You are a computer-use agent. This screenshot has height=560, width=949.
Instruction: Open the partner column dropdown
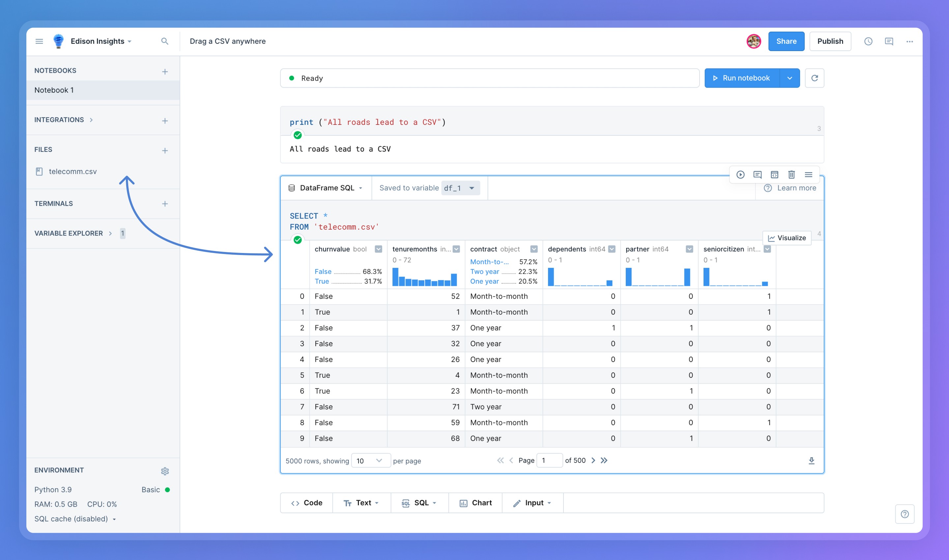[690, 249]
